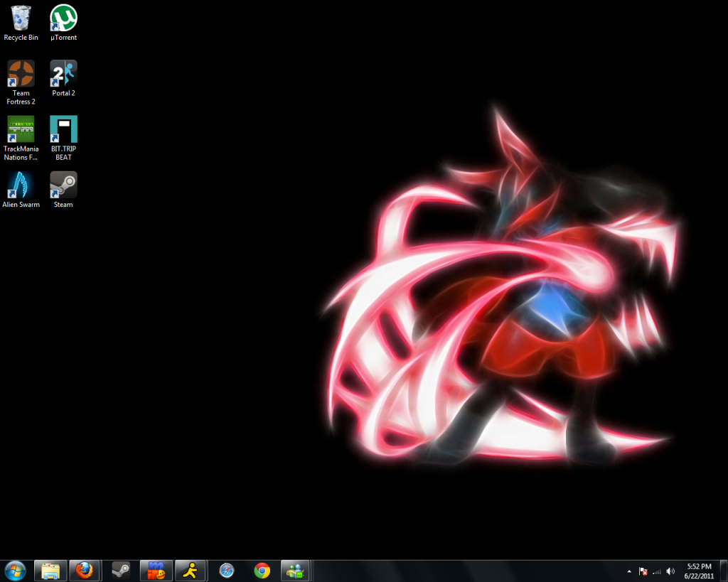
Task: Select the Team Fortress 2 shortcut
Action: coord(21,82)
